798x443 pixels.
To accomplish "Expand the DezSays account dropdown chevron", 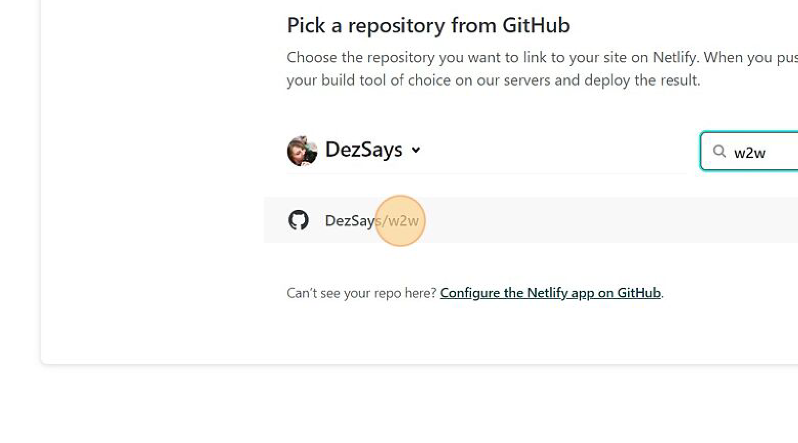I will 416,150.
